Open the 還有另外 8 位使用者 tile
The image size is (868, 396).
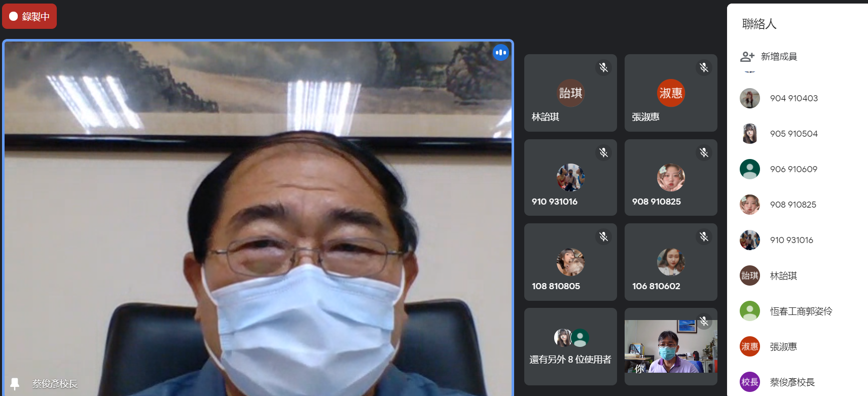click(570, 346)
